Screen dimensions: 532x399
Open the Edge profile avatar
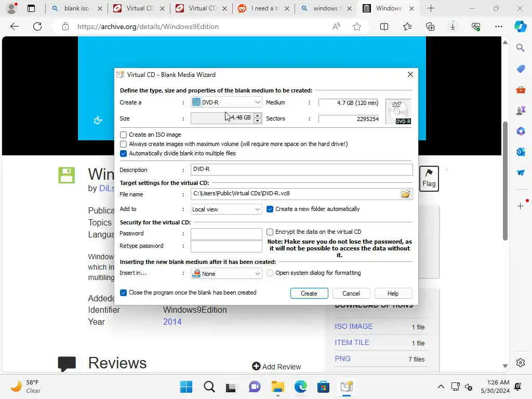coord(12,8)
